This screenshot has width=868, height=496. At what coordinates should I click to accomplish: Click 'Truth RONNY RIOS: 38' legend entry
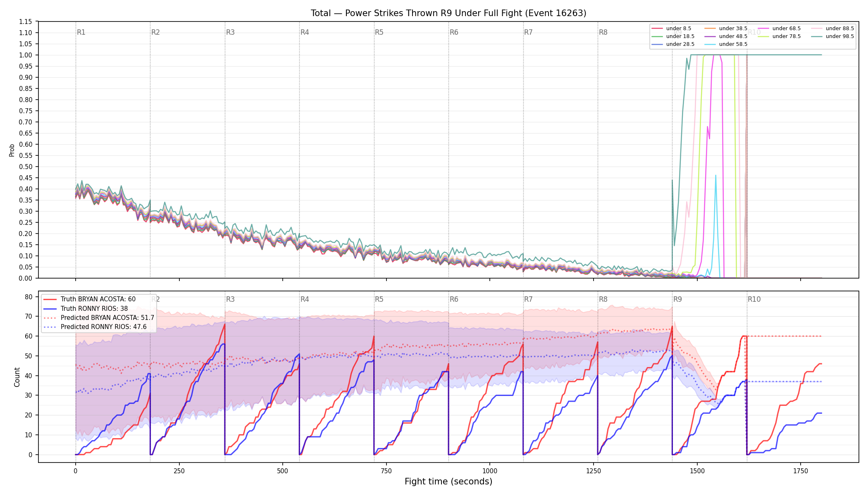coord(86,309)
